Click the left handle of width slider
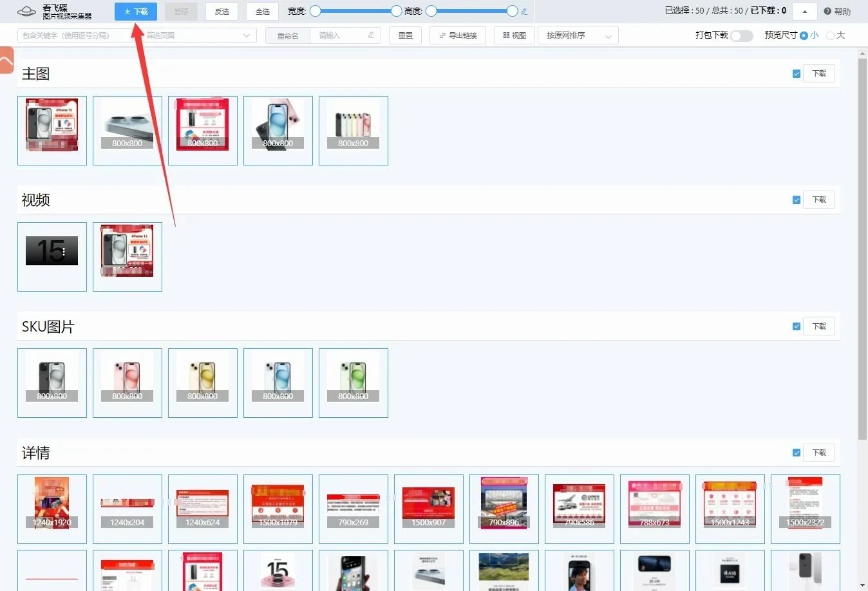The image size is (868, 591). tap(316, 11)
